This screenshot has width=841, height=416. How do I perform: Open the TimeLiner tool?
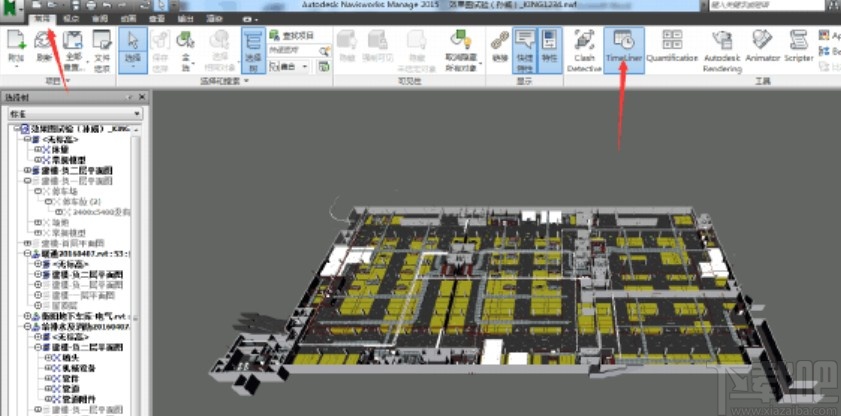[x=624, y=50]
